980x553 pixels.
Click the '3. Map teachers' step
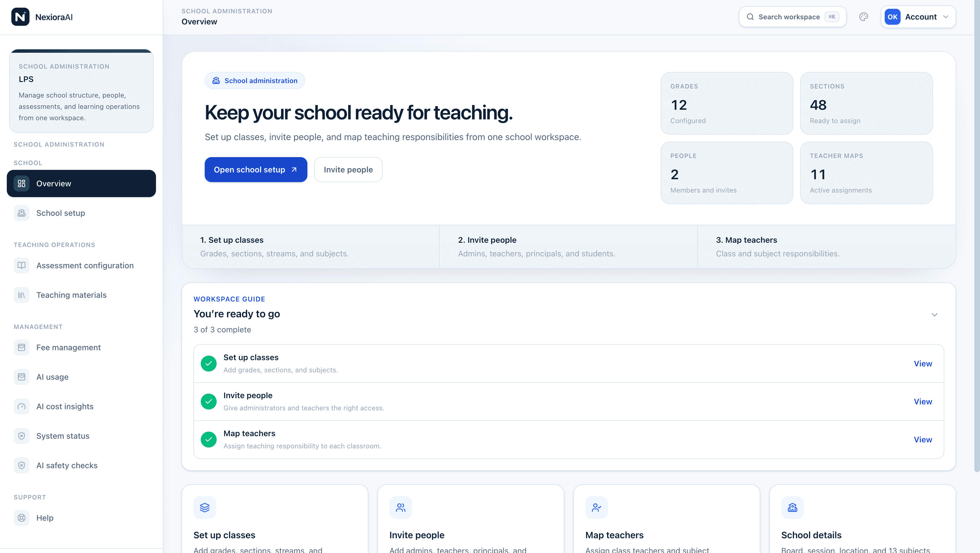[x=827, y=247]
